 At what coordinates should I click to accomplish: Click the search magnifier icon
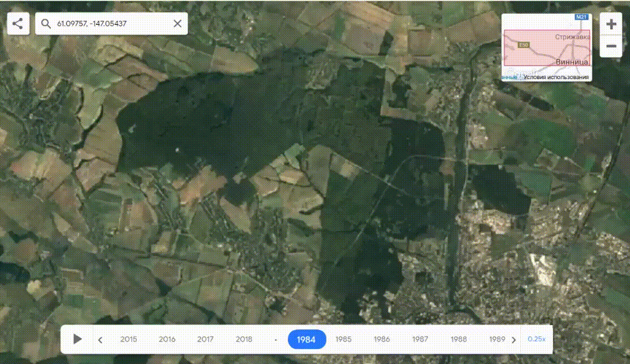point(46,24)
